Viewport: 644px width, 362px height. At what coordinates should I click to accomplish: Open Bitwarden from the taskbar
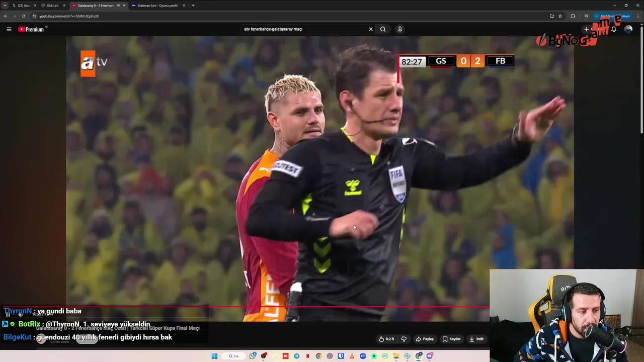click(x=341, y=356)
